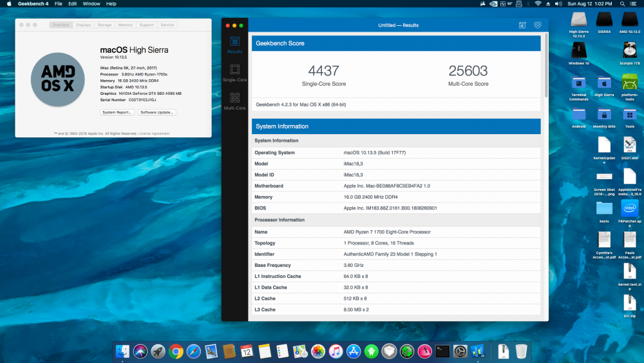Open the Edit menu

point(73,4)
